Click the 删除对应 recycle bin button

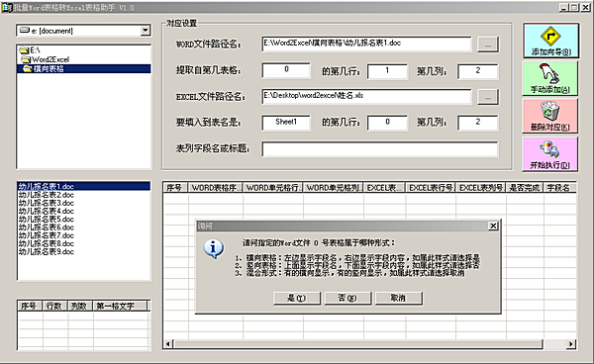coord(550,116)
